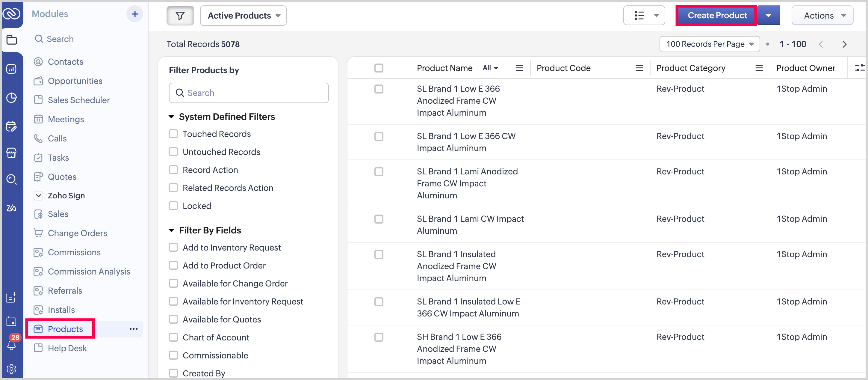Tick the select-all records checkbox
The height and width of the screenshot is (380, 868).
click(x=379, y=68)
